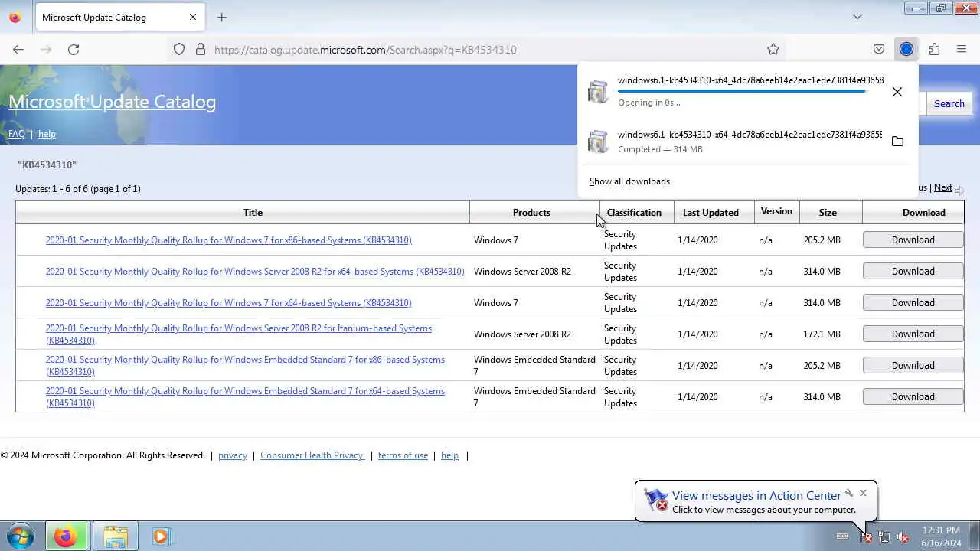Open Windows 7 x64 rollup link

228,303
